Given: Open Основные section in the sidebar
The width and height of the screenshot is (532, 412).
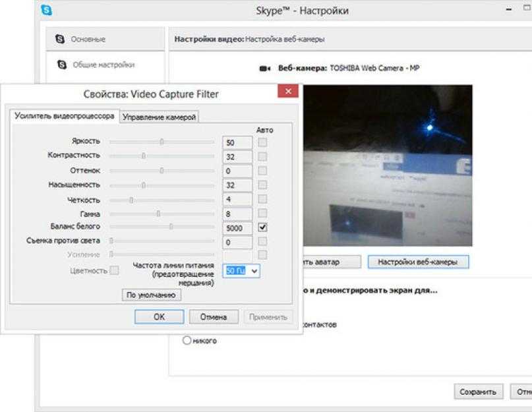Looking at the screenshot, I should pos(105,39).
